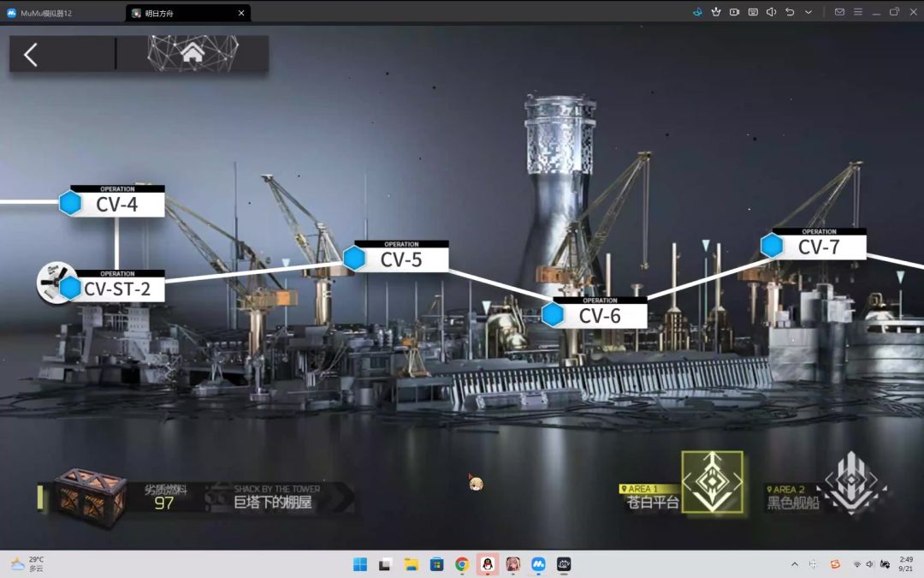Click the MuMu screen recording icon
This screenshot has width=924, height=578.
click(734, 12)
